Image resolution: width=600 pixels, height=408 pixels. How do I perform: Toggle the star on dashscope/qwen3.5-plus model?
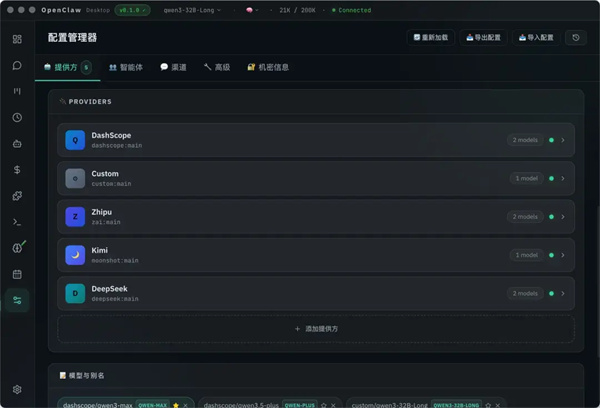point(323,405)
